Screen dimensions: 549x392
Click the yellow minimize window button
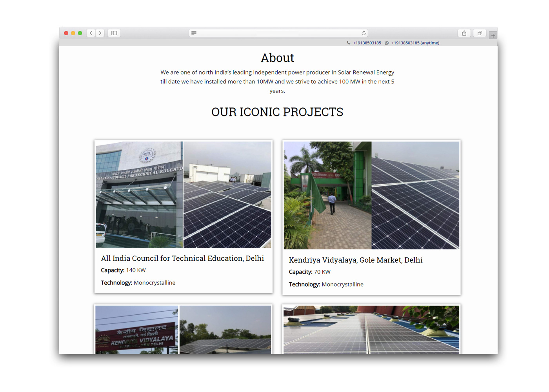73,33
